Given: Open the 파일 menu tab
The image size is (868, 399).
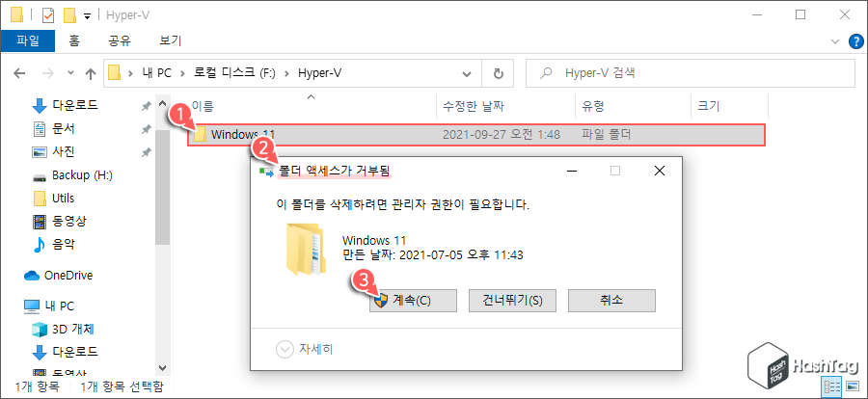Looking at the screenshot, I should point(28,40).
